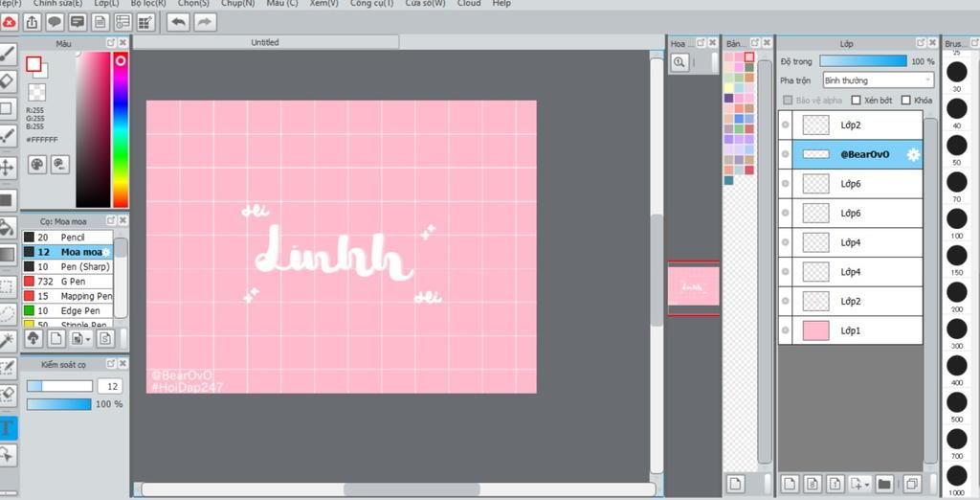Click the share/export icon in toolbar

pos(32,23)
